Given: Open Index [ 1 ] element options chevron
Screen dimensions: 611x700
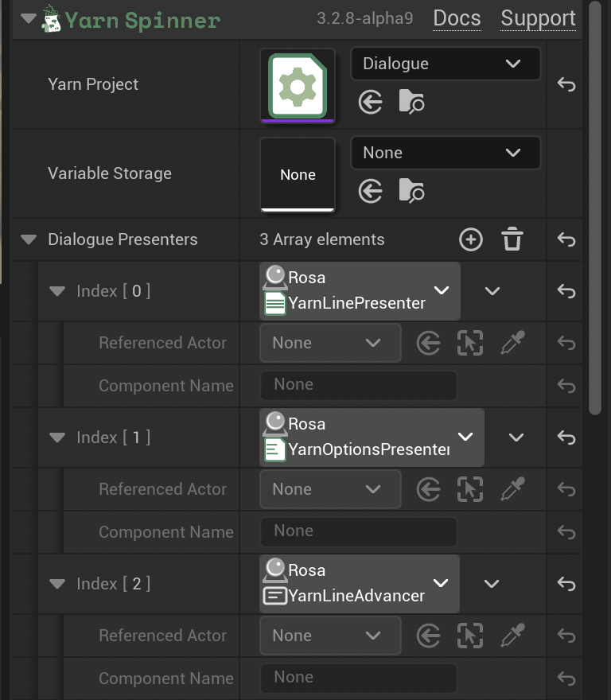Looking at the screenshot, I should pyautogui.click(x=516, y=437).
